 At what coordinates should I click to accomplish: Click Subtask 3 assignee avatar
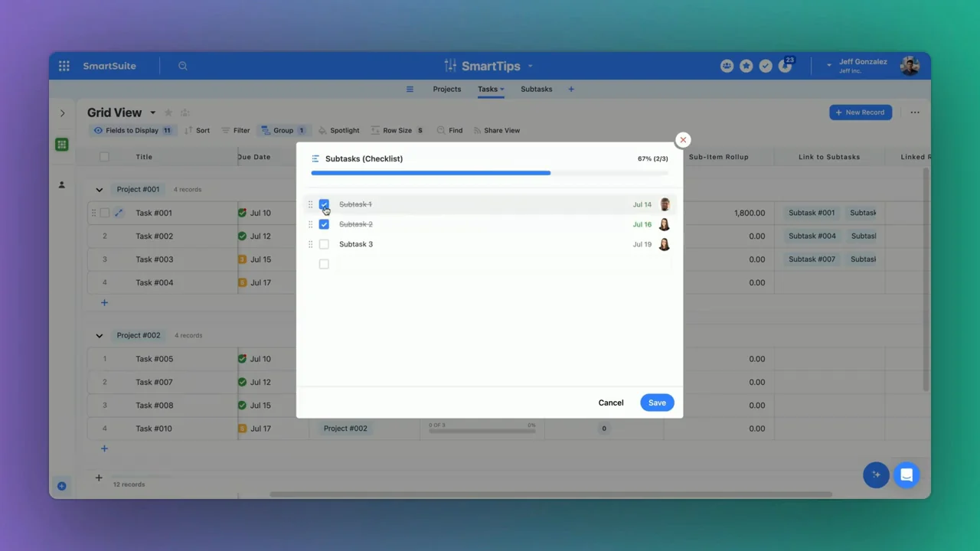(x=665, y=244)
